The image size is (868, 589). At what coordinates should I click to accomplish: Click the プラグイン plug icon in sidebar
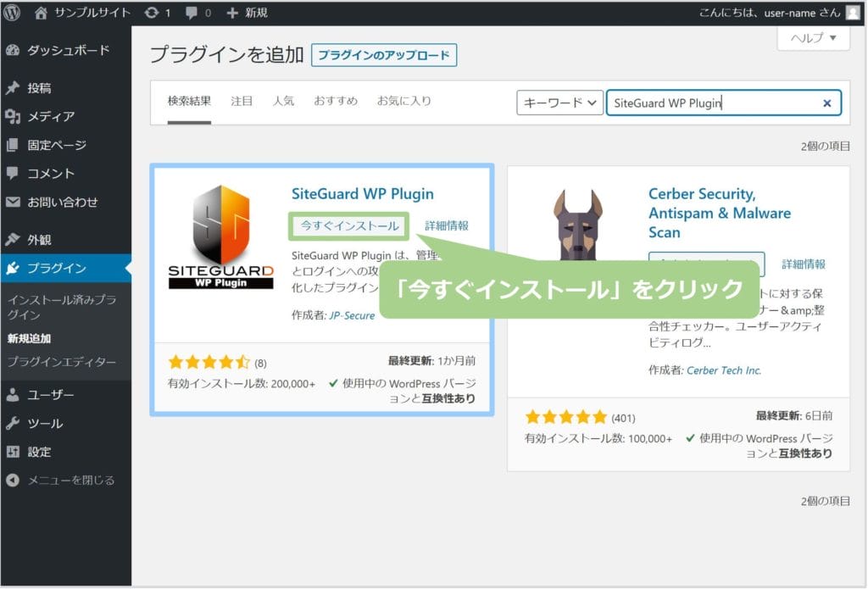coord(13,268)
